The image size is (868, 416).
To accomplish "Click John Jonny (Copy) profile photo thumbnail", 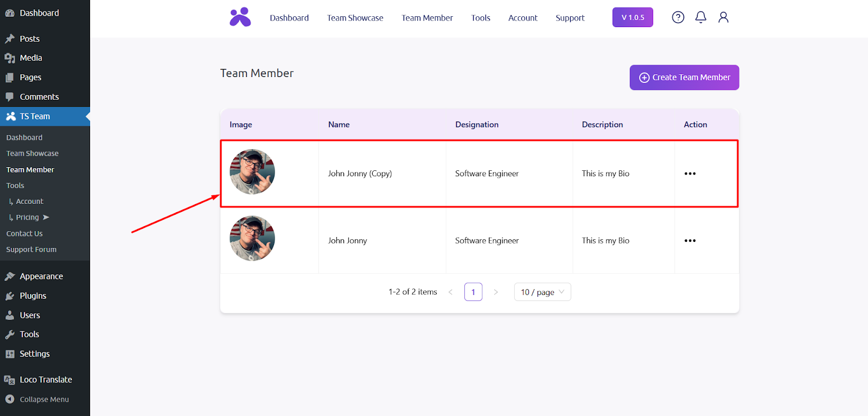I will point(252,172).
